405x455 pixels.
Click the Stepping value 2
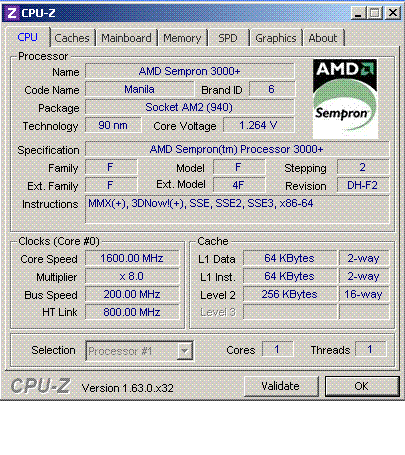pyautogui.click(x=363, y=167)
